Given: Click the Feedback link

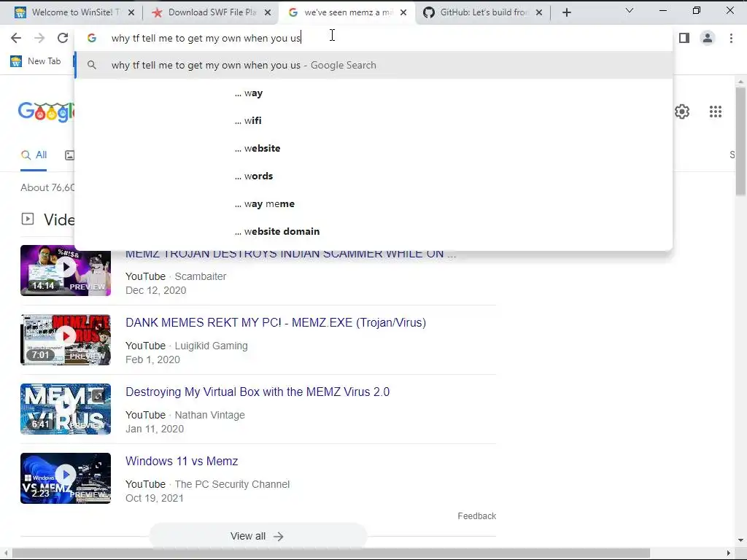Looking at the screenshot, I should point(476,516).
